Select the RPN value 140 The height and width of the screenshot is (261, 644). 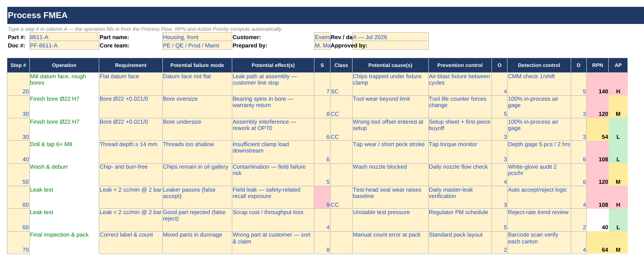point(598,84)
